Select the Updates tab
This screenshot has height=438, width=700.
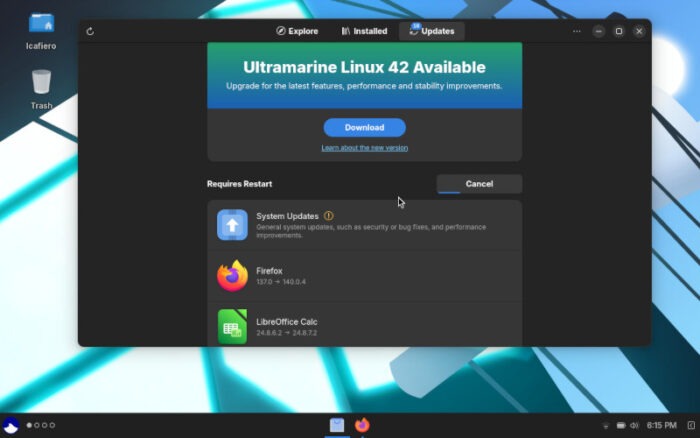(x=432, y=31)
